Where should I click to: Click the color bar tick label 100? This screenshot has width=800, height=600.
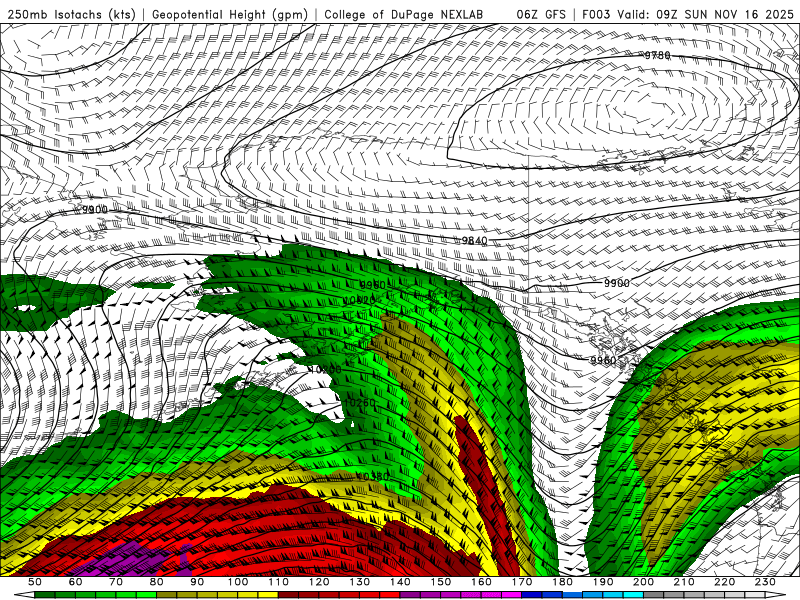(238, 582)
